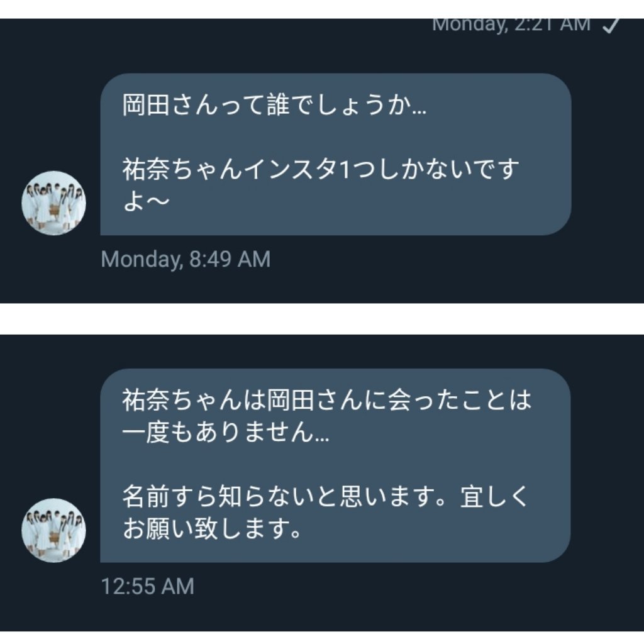
Task: Open the sender avatar beside the 8:49 AM message
Action: [53, 203]
